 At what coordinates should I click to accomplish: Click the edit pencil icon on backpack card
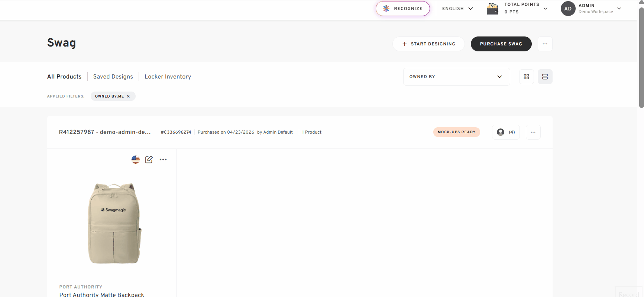(149, 160)
